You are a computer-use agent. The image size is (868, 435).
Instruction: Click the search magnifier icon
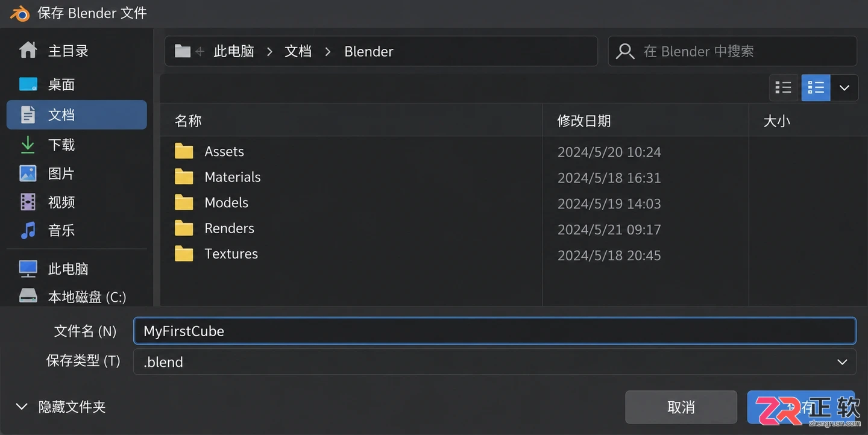pos(625,51)
